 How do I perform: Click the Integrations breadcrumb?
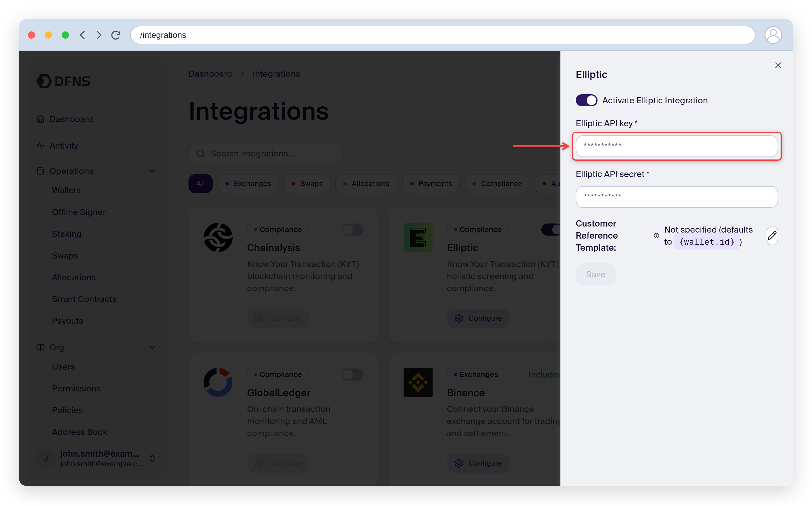click(x=276, y=74)
